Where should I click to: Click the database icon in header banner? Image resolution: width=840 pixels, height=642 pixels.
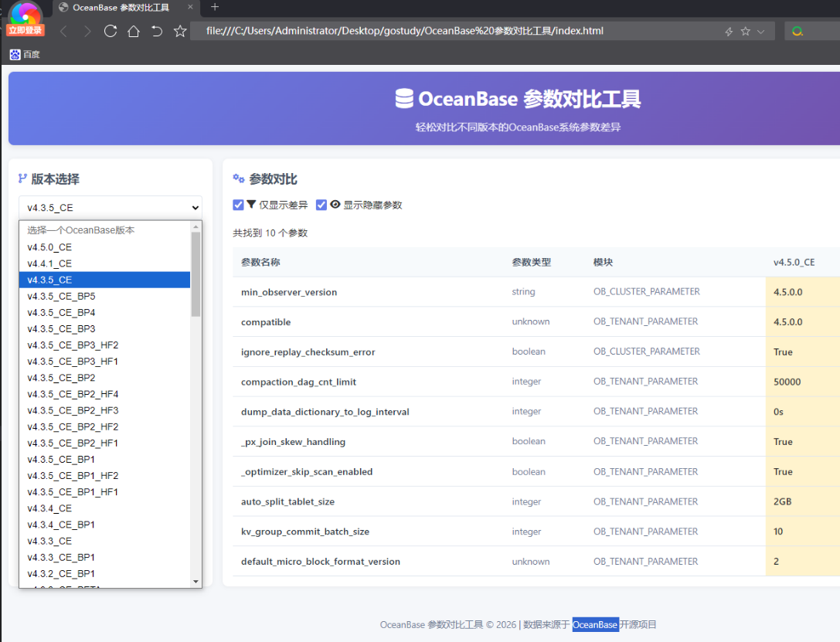(x=404, y=99)
